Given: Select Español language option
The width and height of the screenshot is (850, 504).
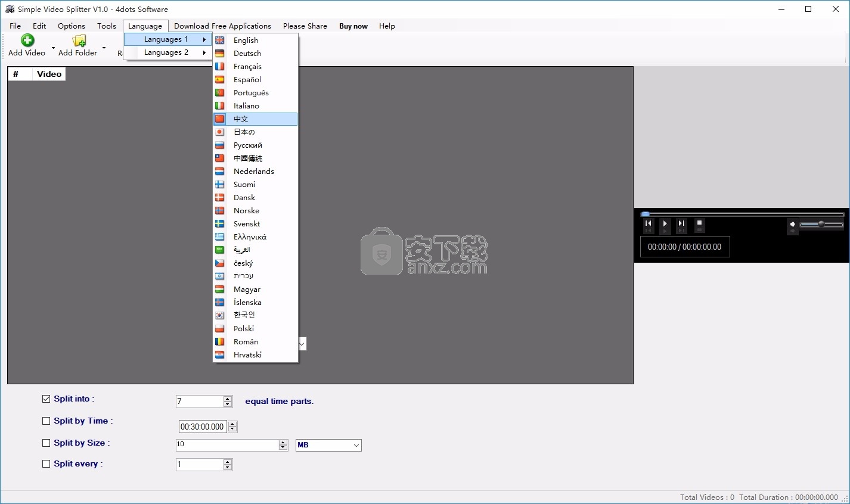Looking at the screenshot, I should tap(255, 79).
